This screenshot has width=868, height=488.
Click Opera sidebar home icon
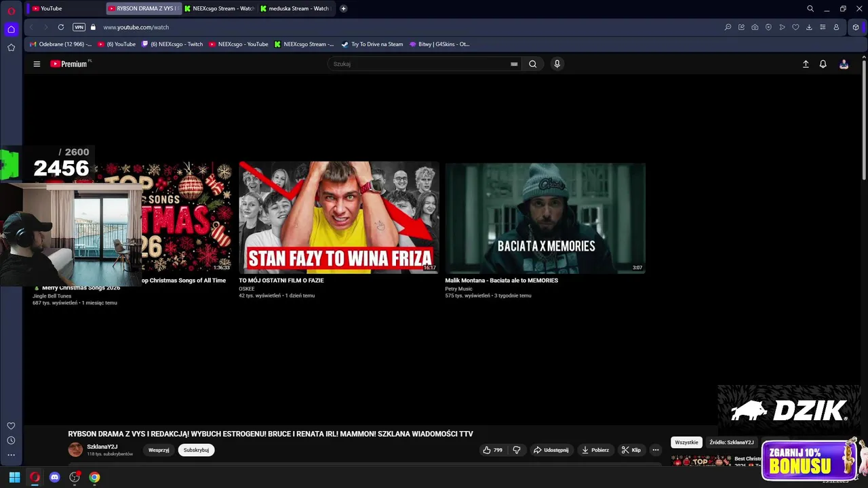click(x=11, y=29)
